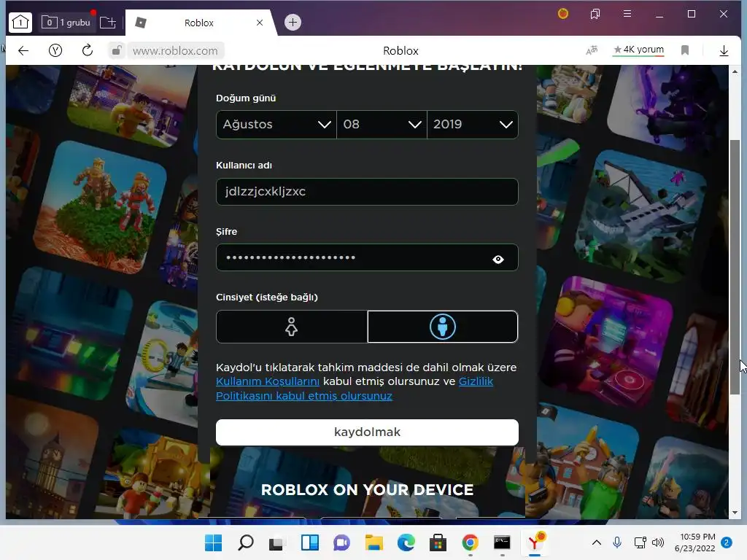Open the 2019 year dropdown

473,125
